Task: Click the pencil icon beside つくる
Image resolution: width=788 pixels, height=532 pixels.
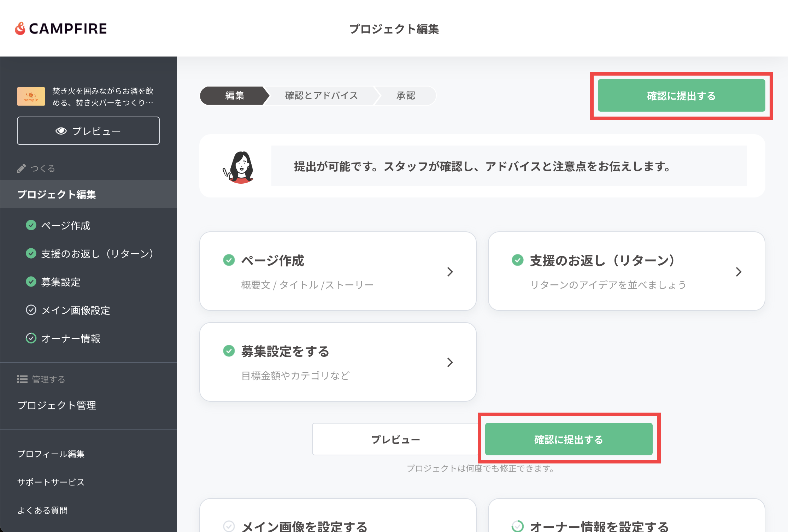Action: (x=21, y=169)
